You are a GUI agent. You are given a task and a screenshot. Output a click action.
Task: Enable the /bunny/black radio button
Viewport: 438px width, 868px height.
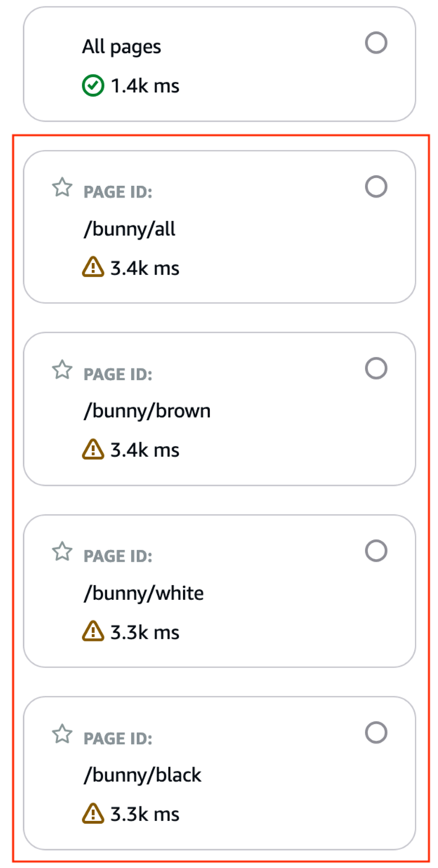click(x=376, y=733)
